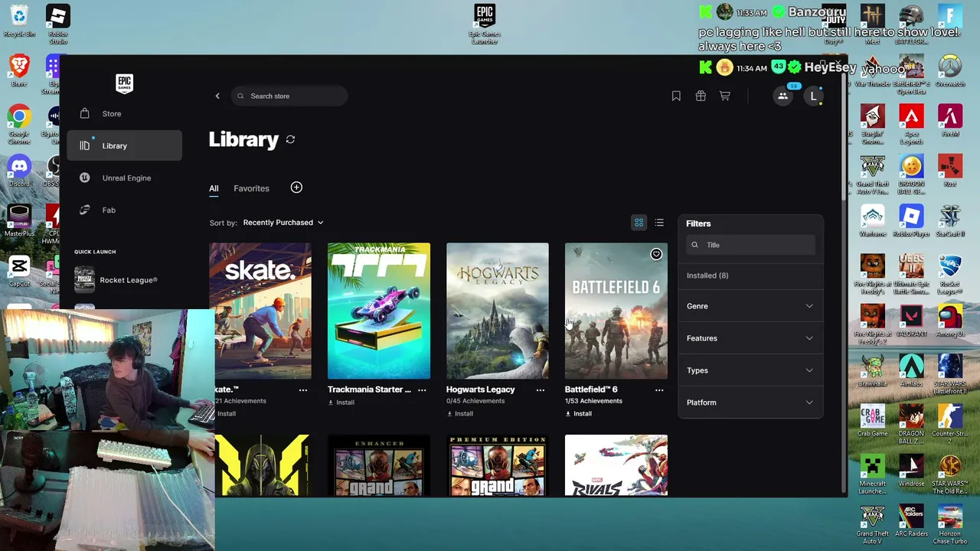Select Library in the sidebar
Image resolution: width=980 pixels, height=551 pixels.
(x=124, y=145)
